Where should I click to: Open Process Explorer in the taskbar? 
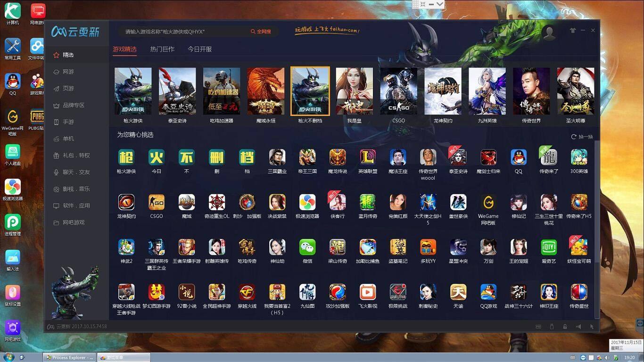click(69, 357)
